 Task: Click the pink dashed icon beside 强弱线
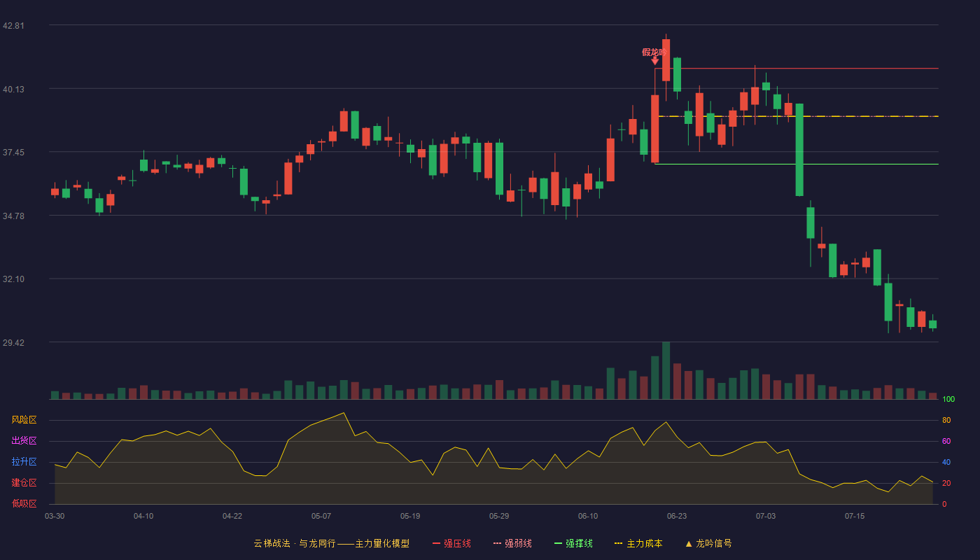pyautogui.click(x=497, y=543)
